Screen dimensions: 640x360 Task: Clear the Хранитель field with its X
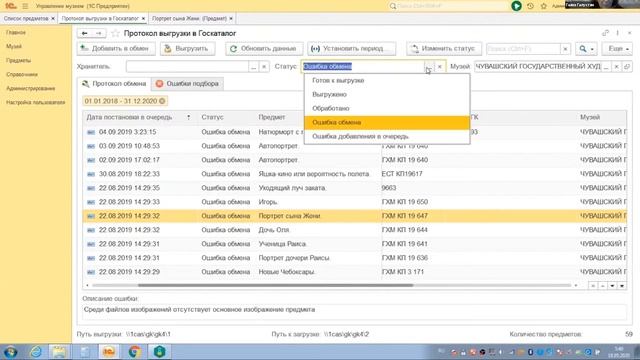(x=264, y=67)
